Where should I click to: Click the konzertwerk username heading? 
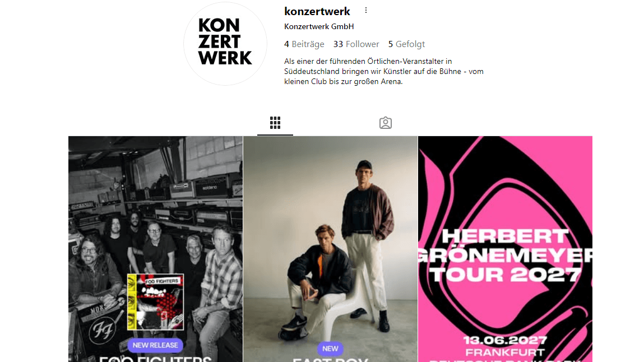coord(317,11)
